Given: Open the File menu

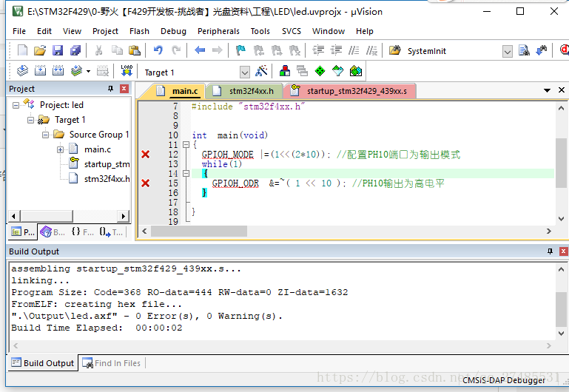Looking at the screenshot, I should coord(19,31).
